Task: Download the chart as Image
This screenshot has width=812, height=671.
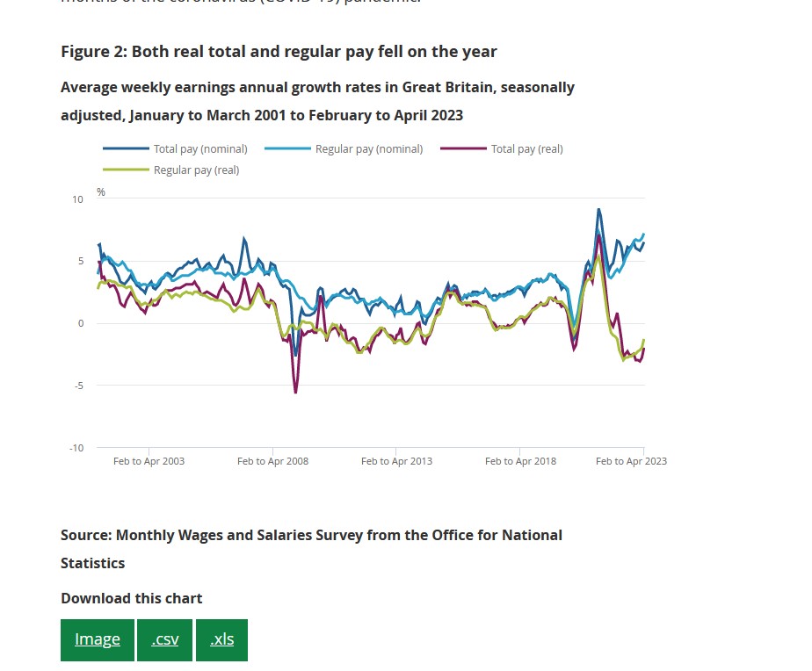Action: (x=98, y=639)
